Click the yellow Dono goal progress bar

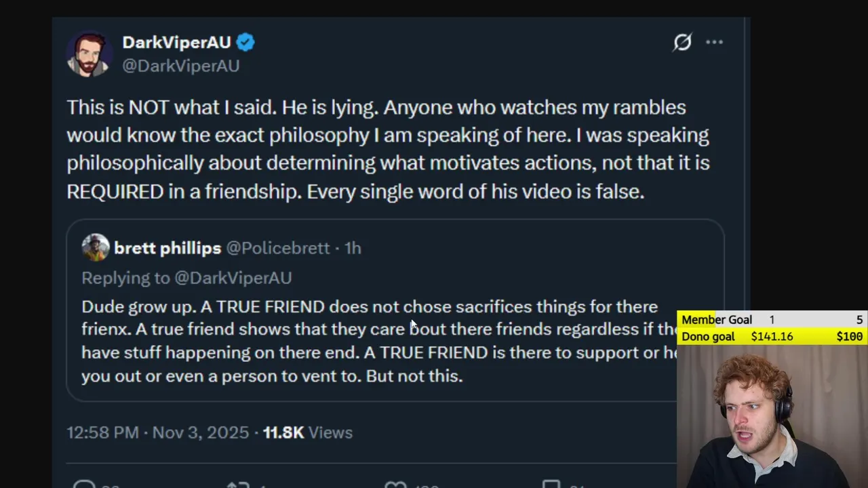point(772,337)
